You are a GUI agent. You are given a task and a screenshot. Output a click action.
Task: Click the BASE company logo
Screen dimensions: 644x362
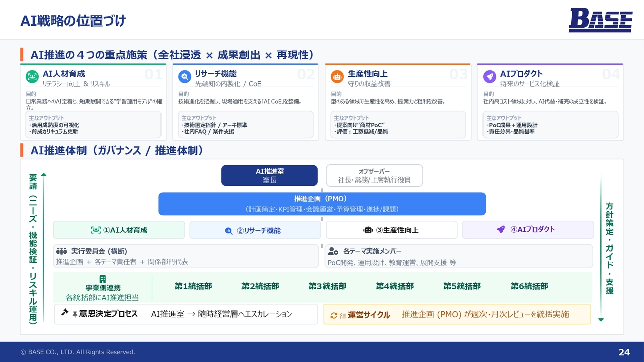click(600, 21)
